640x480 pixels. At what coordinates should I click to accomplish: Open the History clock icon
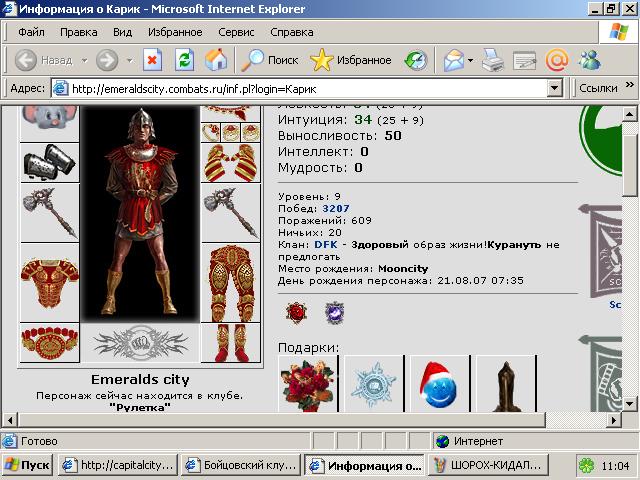point(416,60)
